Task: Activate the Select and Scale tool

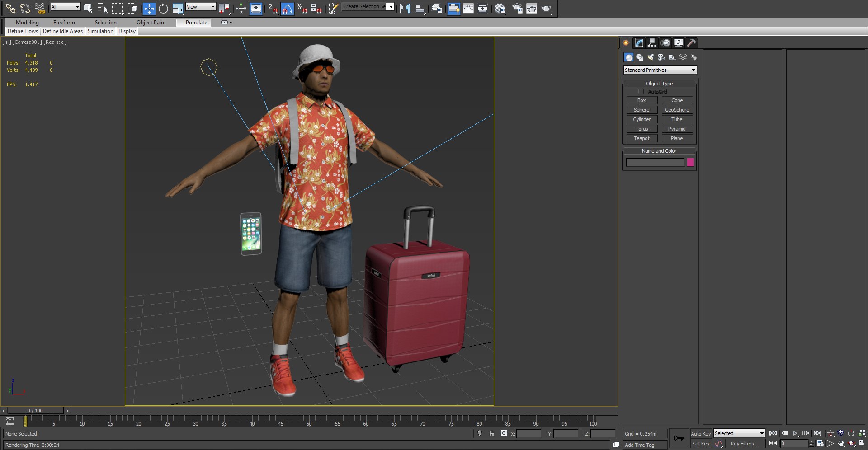Action: tap(178, 8)
